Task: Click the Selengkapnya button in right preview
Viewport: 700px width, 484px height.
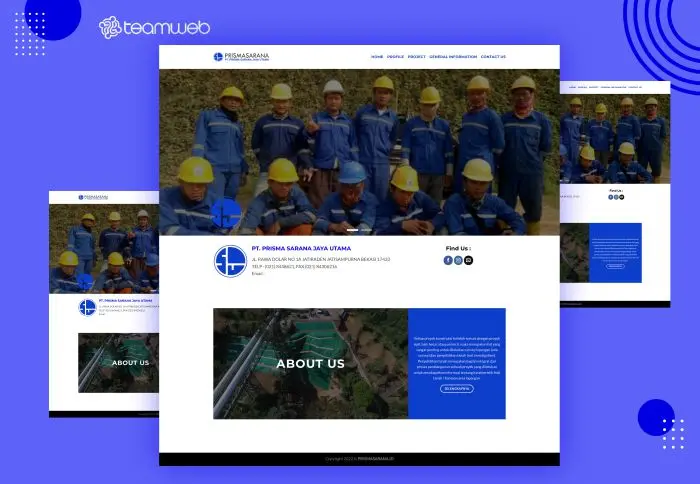Action: pos(615,266)
